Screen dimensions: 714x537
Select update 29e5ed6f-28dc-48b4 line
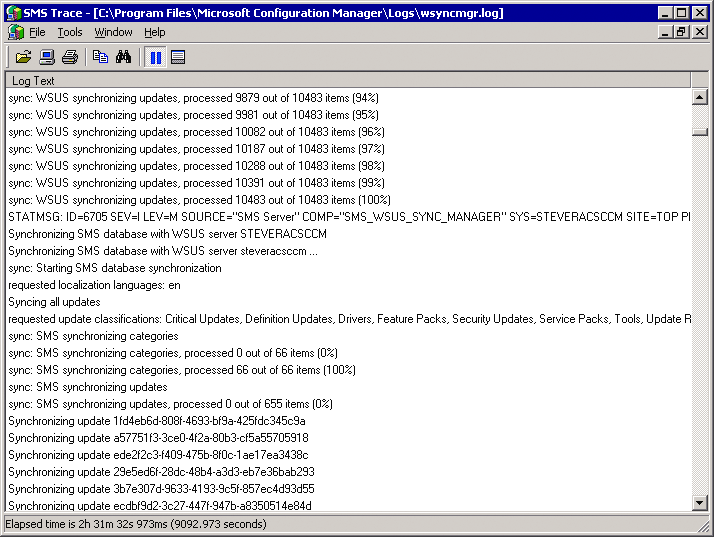[348, 472]
